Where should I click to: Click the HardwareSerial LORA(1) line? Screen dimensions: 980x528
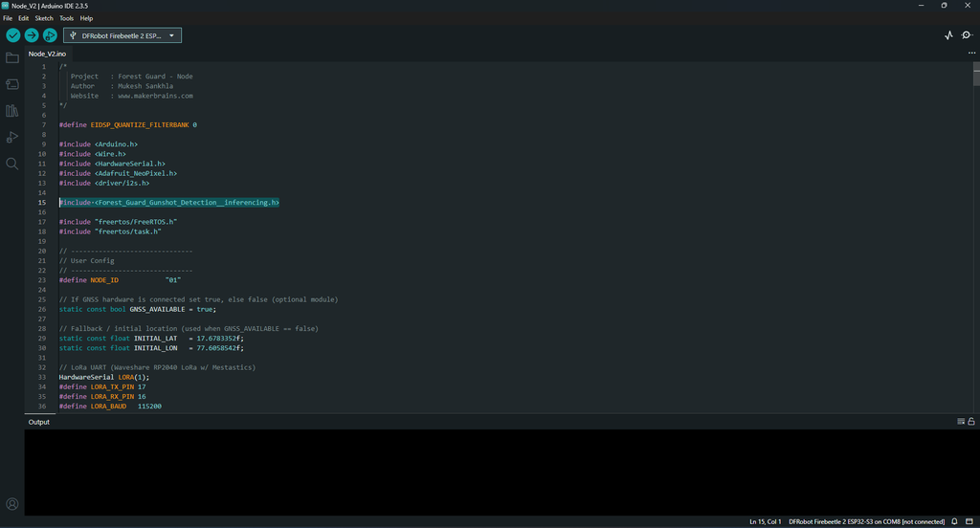coord(104,377)
